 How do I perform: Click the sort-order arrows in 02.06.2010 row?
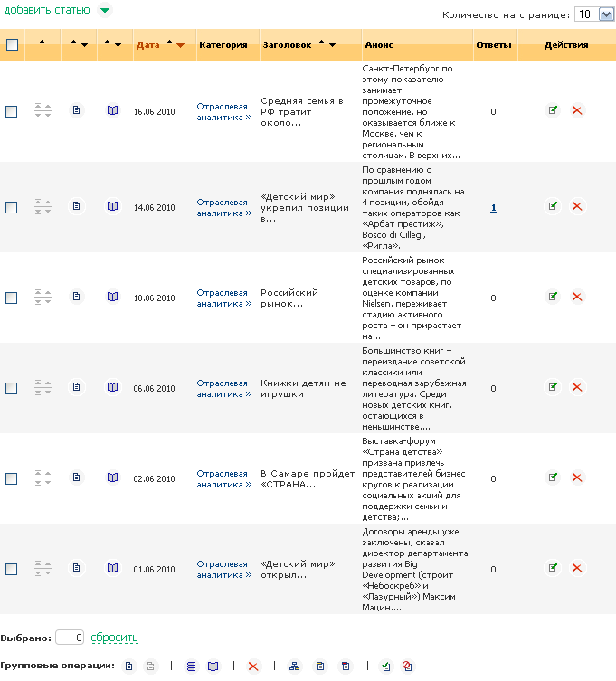43,478
